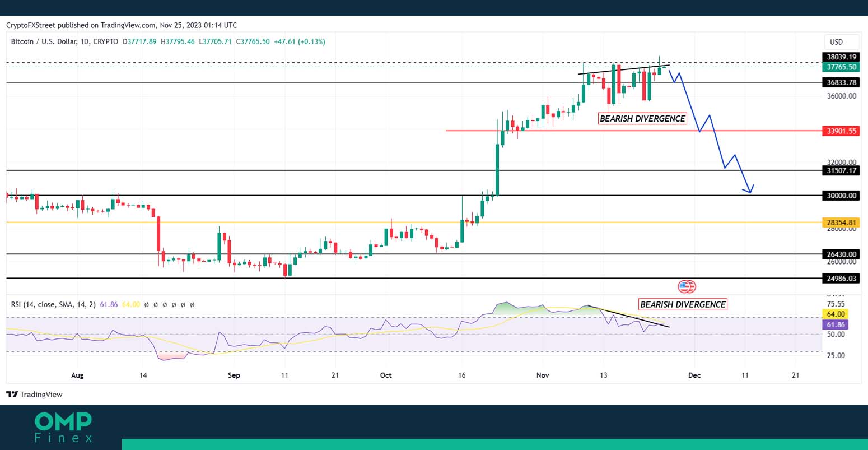Screen dimensions: 868x450
Task: Click the H37795.46 high value in legend
Action: (x=178, y=41)
